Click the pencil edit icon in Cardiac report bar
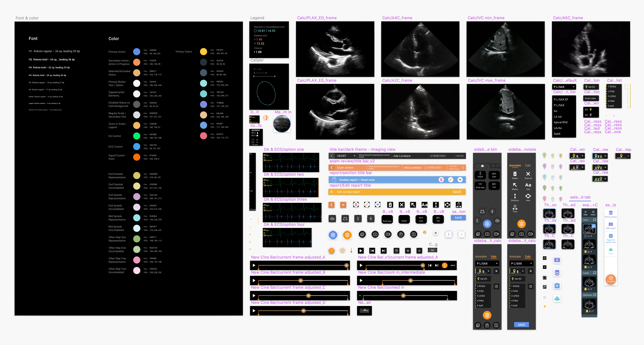Image resolution: width=644 pixels, height=345 pixels. tap(450, 180)
